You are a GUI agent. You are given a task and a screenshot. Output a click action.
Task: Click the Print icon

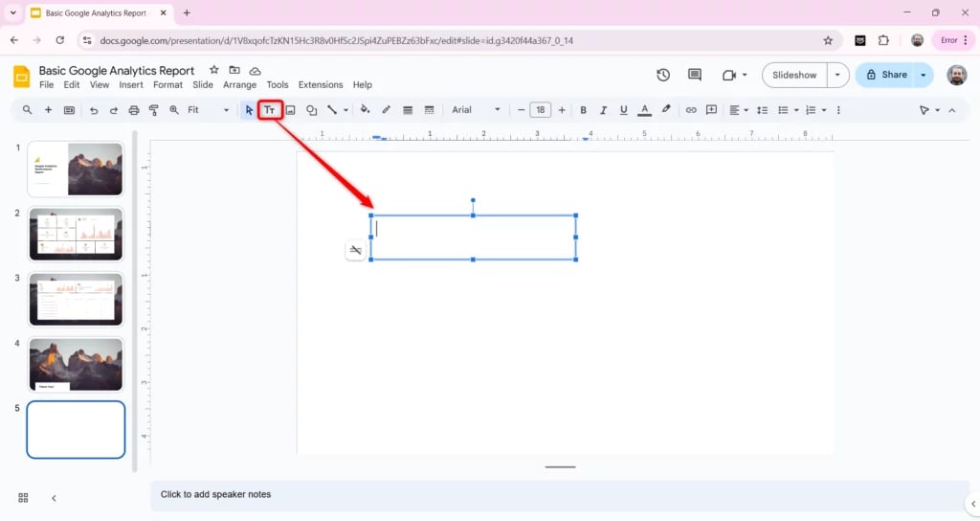coord(134,110)
